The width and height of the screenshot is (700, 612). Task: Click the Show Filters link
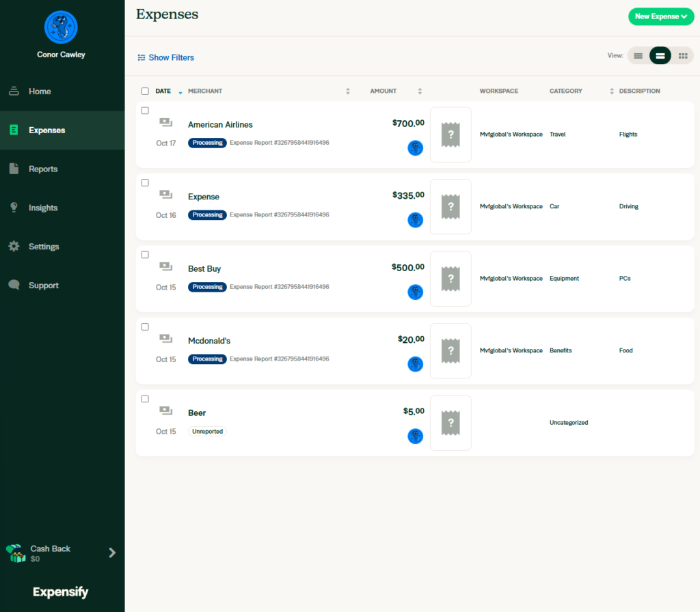click(x=165, y=57)
